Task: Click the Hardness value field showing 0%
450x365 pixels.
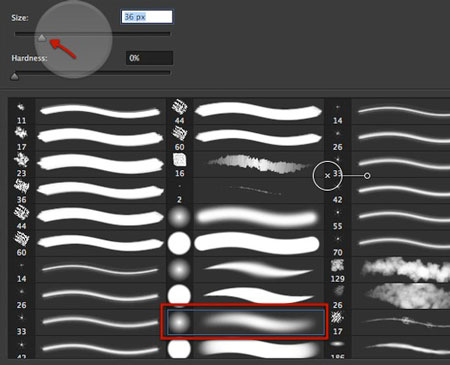Action: pos(149,58)
